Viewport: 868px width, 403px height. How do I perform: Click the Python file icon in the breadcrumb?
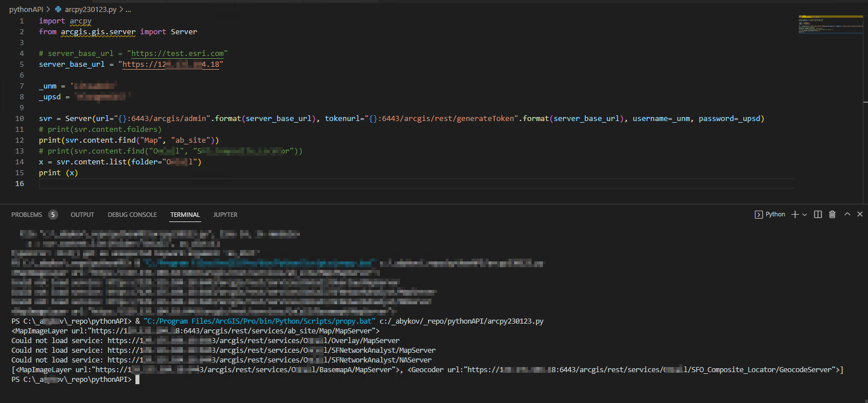click(58, 10)
